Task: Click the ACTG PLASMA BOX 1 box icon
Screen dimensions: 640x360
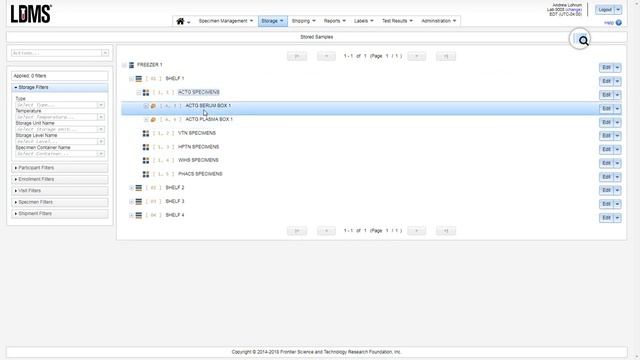Action: tap(153, 120)
